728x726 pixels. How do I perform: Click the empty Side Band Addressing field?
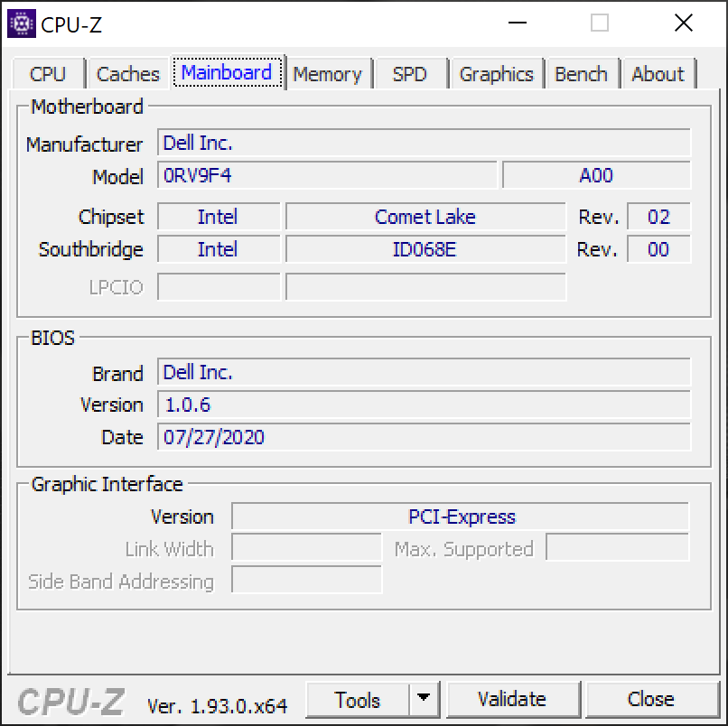point(307,580)
